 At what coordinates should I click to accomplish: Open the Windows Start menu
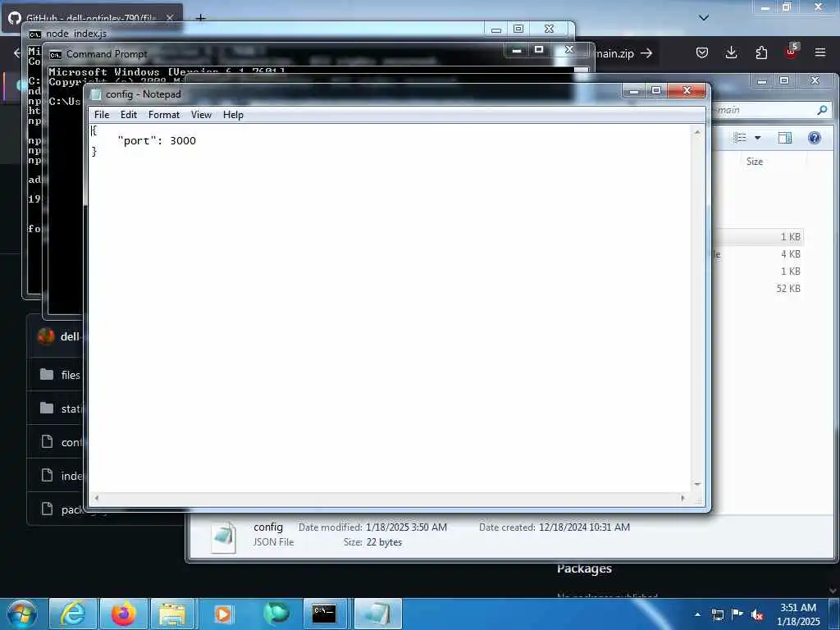pyautogui.click(x=22, y=614)
